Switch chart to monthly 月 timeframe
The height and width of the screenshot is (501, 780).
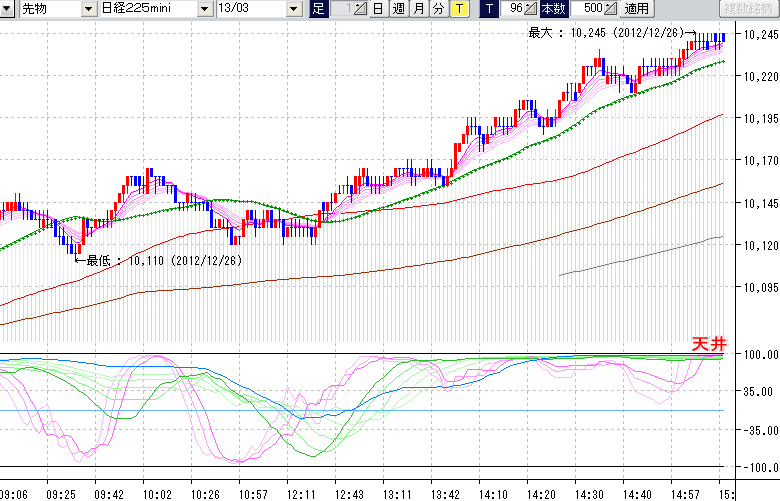click(418, 9)
